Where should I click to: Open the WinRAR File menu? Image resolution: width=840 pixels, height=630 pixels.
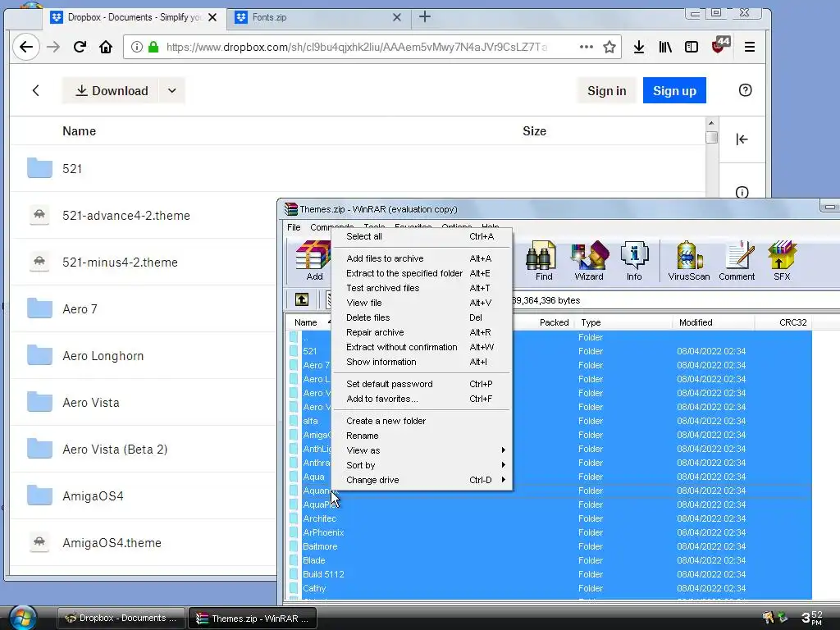point(294,227)
